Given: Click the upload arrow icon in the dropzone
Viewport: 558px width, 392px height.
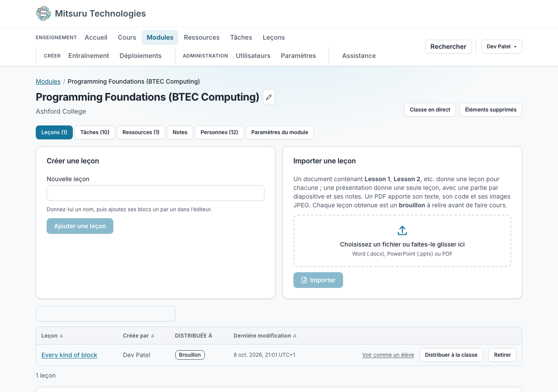Looking at the screenshot, I should click(x=402, y=230).
